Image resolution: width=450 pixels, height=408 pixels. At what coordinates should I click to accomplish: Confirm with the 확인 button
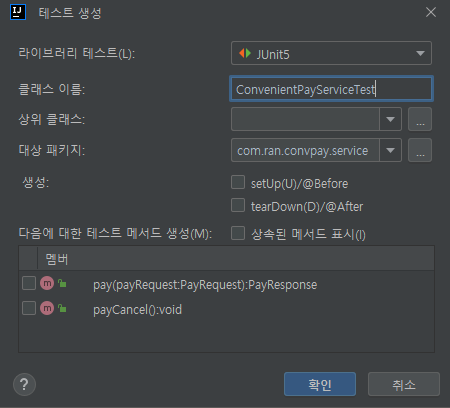(320, 384)
